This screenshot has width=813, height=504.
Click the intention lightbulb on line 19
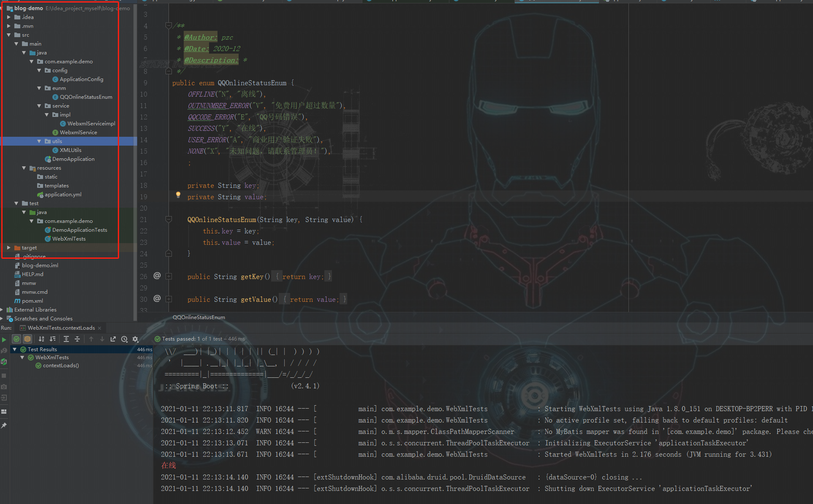click(178, 195)
